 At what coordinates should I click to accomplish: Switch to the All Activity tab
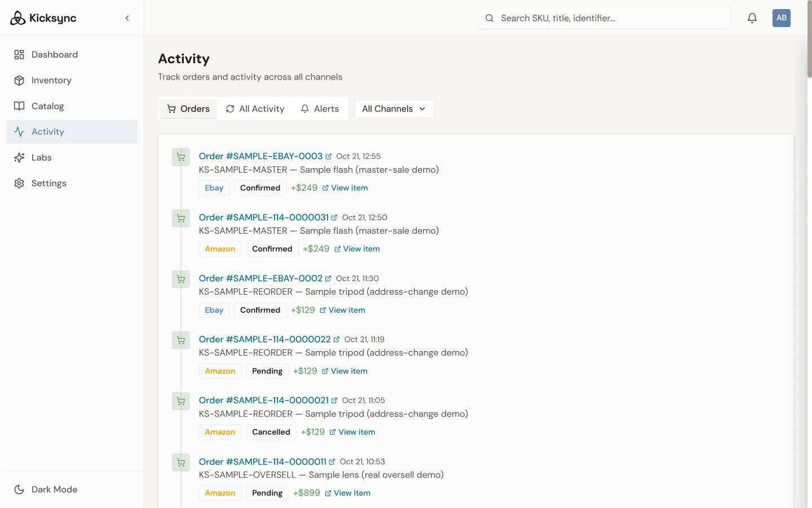pos(255,109)
